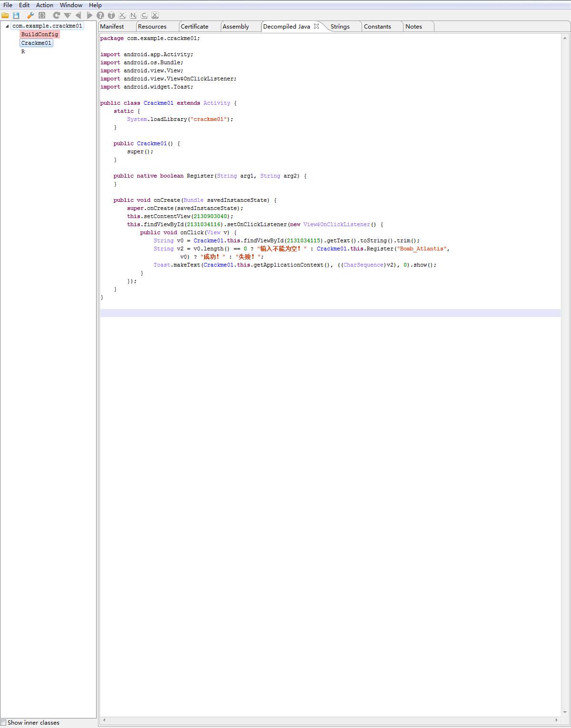The image size is (571, 728).
Task: Open the Action menu
Action: tap(45, 5)
